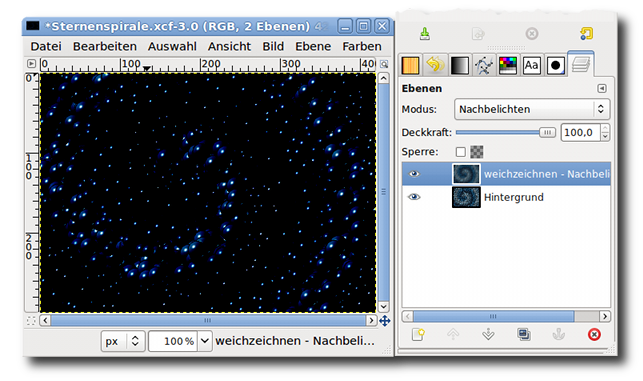Adjust the Deckkraft opacity slider
643x381 pixels.
tap(506, 132)
